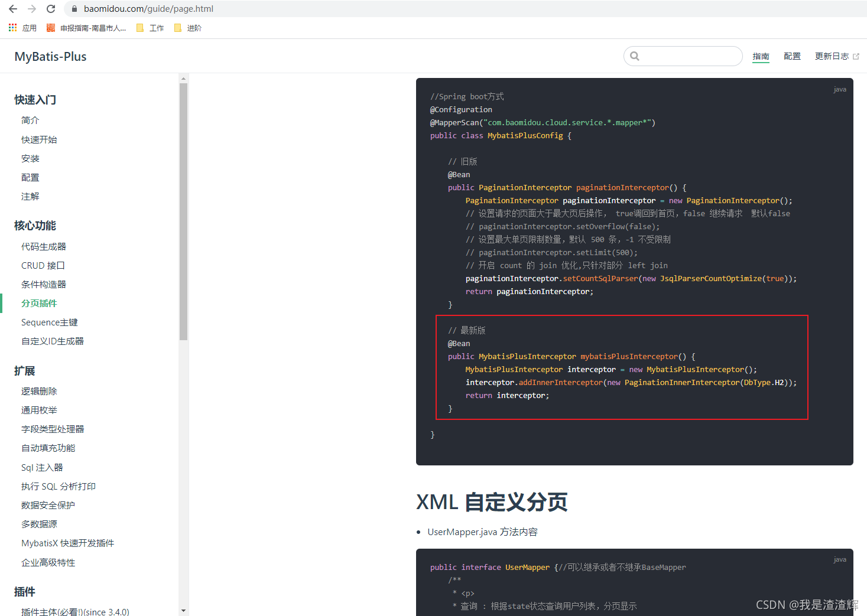
Task: Click the search magnifier icon
Action: (635, 56)
